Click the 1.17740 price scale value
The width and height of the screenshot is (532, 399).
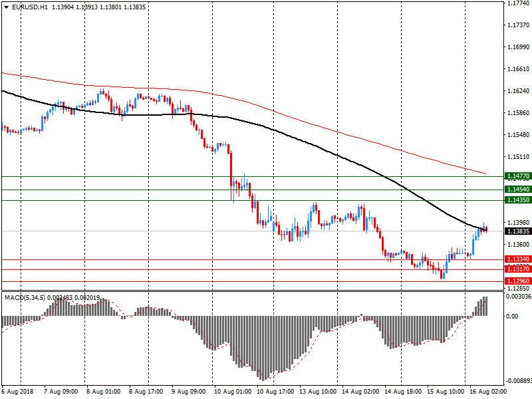click(x=519, y=3)
